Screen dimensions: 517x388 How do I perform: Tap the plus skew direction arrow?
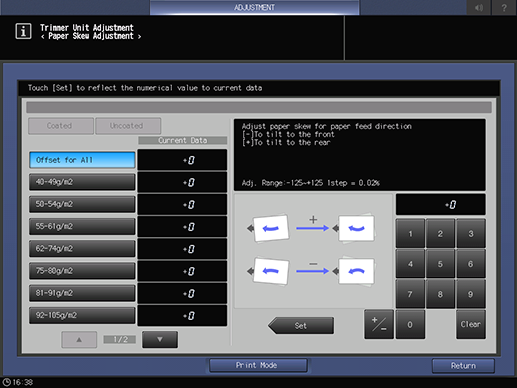click(x=313, y=228)
